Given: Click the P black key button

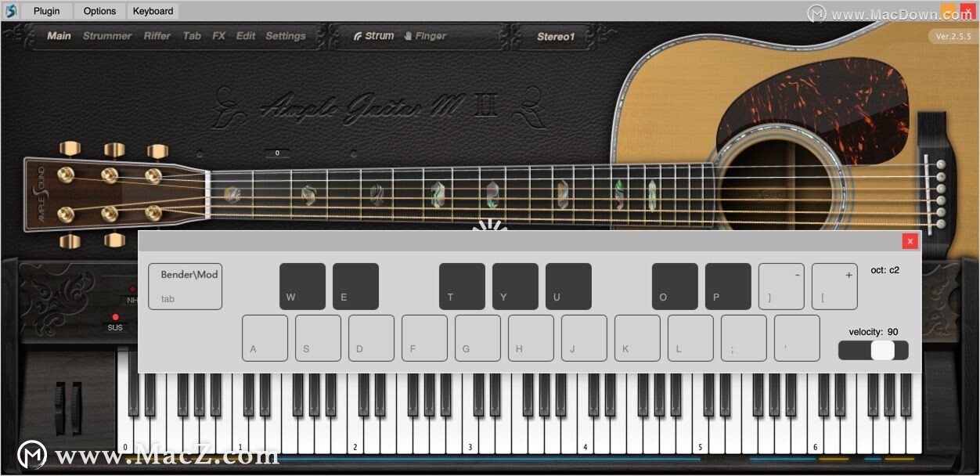Looking at the screenshot, I should (728, 287).
